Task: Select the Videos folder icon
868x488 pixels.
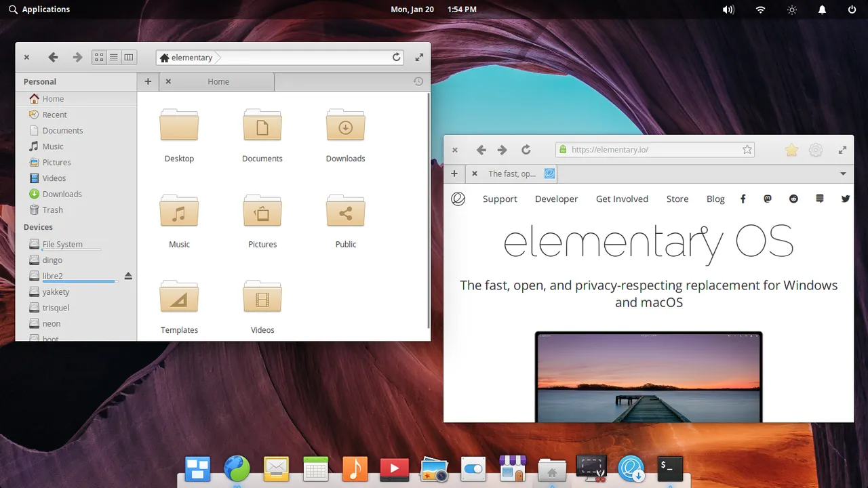Action: (x=262, y=297)
